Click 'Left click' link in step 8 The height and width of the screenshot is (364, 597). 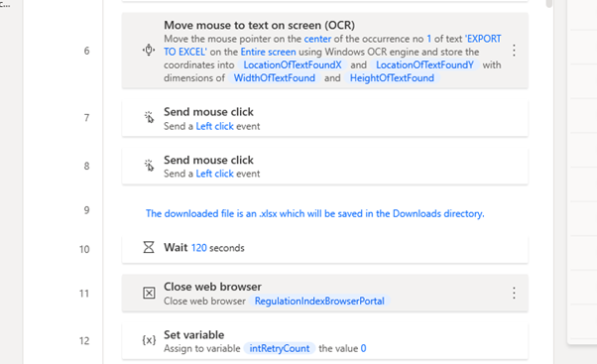click(x=215, y=174)
